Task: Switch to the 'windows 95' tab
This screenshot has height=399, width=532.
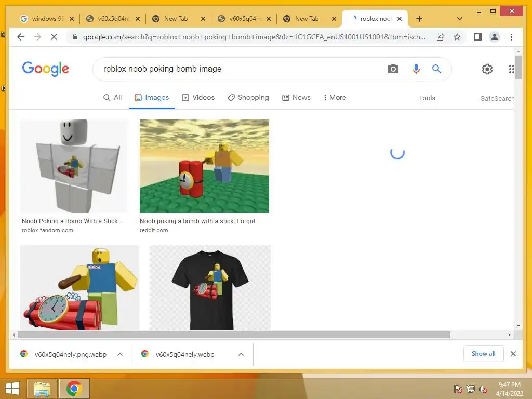Action: (x=47, y=19)
